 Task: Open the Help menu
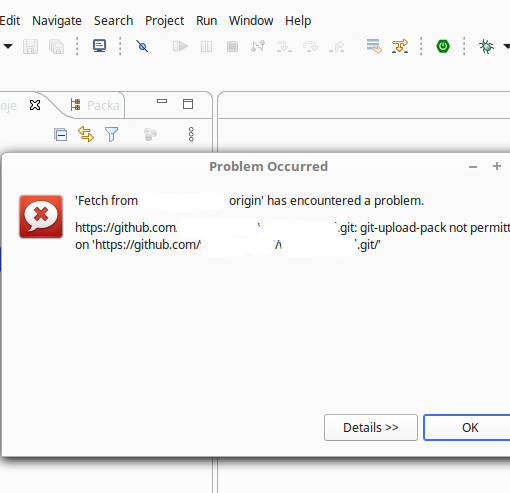(x=298, y=21)
